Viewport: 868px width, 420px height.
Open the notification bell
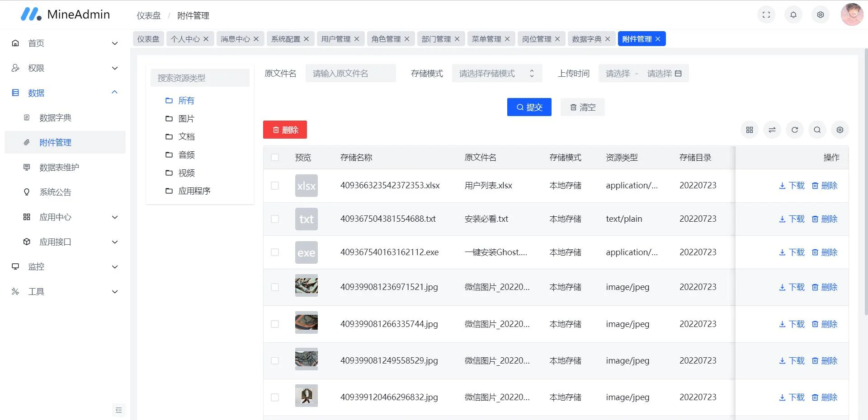(x=793, y=14)
